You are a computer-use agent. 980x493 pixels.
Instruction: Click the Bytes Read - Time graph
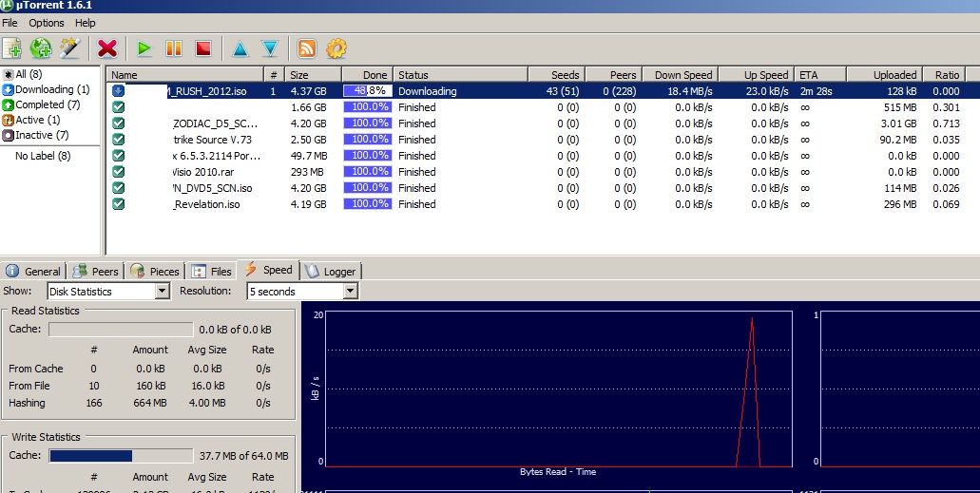point(558,389)
